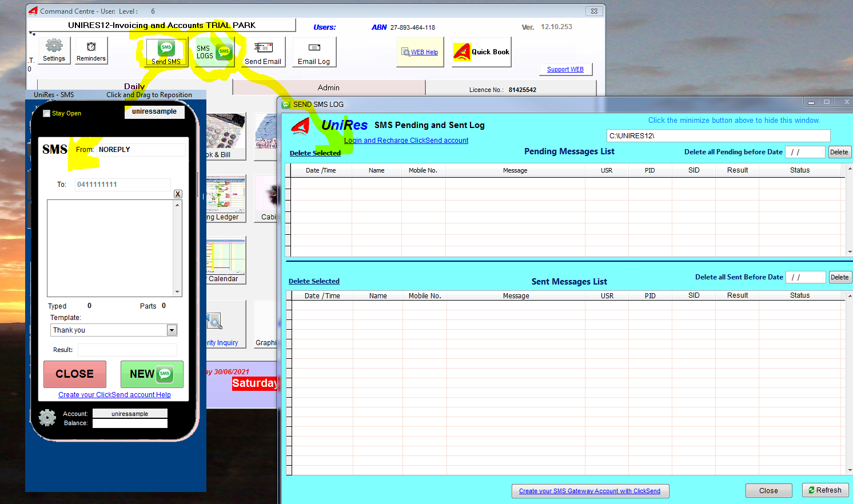The width and height of the screenshot is (853, 504).
Task: Click the message box scroll down arrow
Action: 178,291
